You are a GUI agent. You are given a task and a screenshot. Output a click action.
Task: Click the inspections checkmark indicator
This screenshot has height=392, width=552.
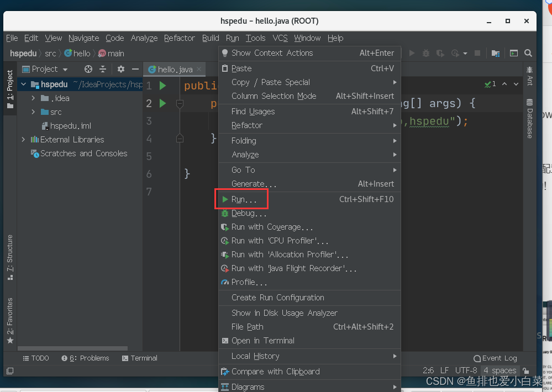click(490, 84)
